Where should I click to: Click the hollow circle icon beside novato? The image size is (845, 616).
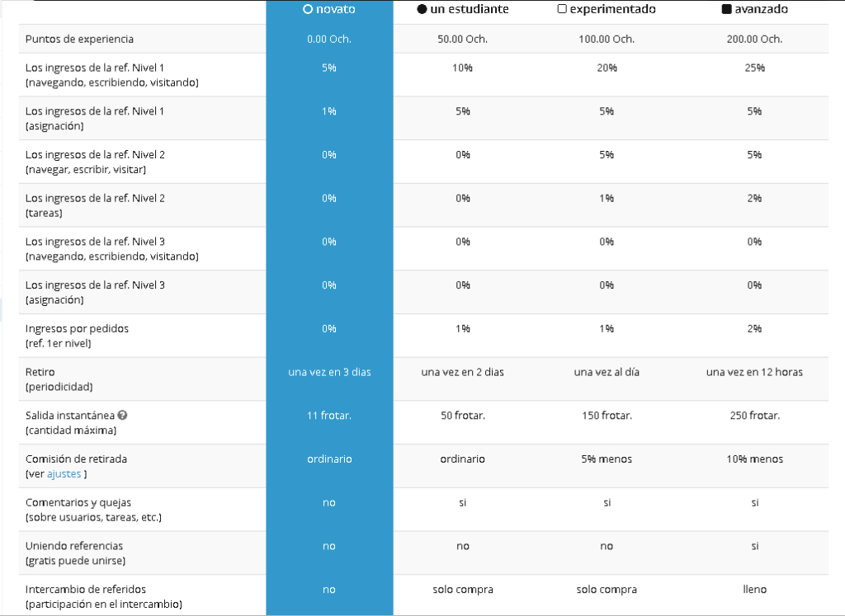point(308,10)
